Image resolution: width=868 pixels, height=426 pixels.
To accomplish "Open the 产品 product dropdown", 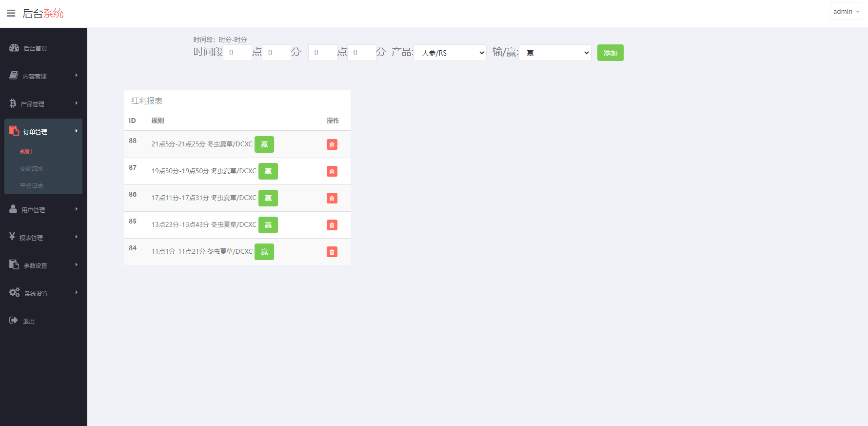I will 450,53.
